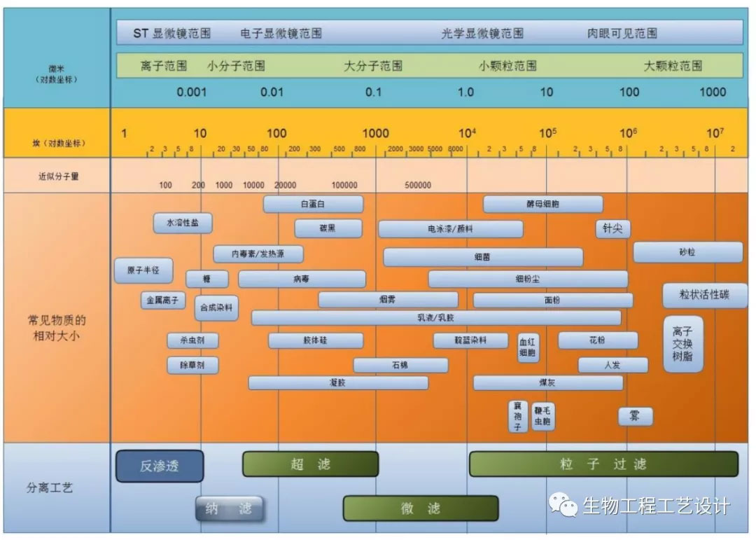Click the 白蛋白 substance box
Viewport: 756px width, 540px height.
[x=313, y=205]
